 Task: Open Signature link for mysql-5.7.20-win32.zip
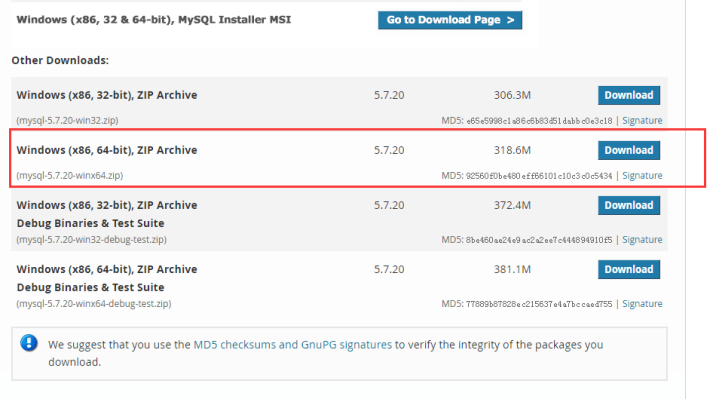642,121
